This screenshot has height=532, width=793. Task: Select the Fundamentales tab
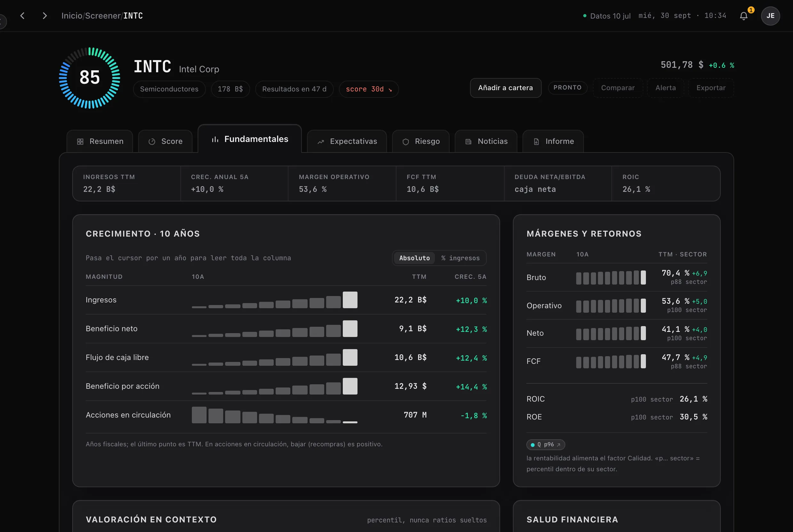tap(249, 139)
